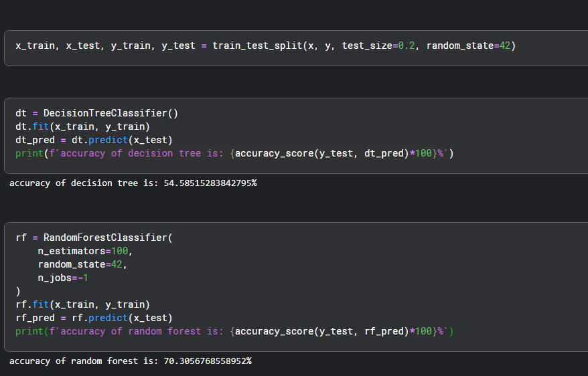Click the line 'n_jobs=-1'
588x376 pixels.
coord(63,278)
